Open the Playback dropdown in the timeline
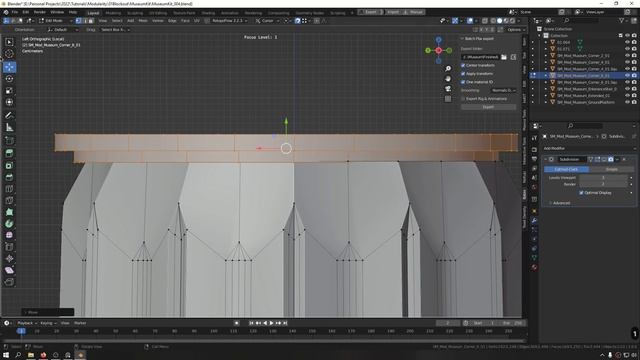This screenshot has height=360, width=640. tap(27, 323)
